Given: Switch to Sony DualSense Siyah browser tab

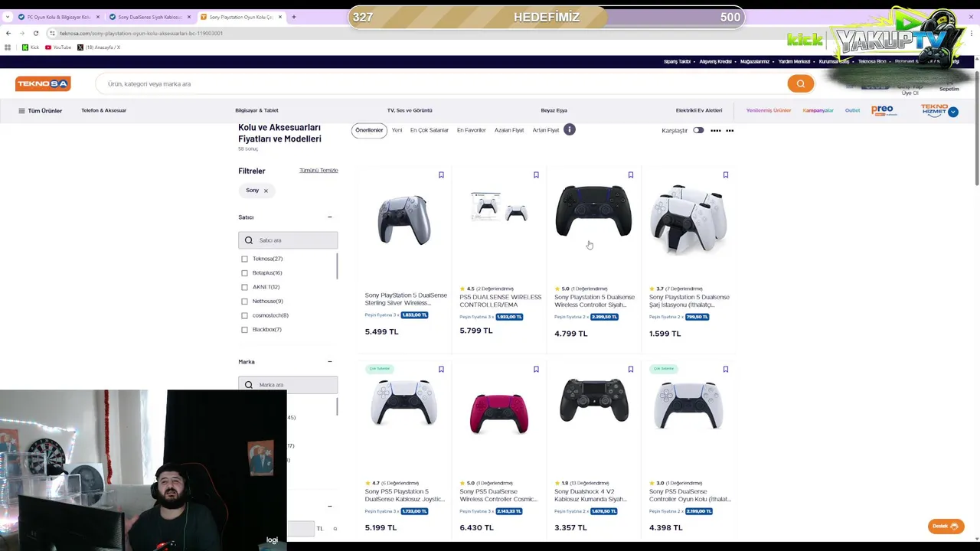Looking at the screenshot, I should coord(149,17).
